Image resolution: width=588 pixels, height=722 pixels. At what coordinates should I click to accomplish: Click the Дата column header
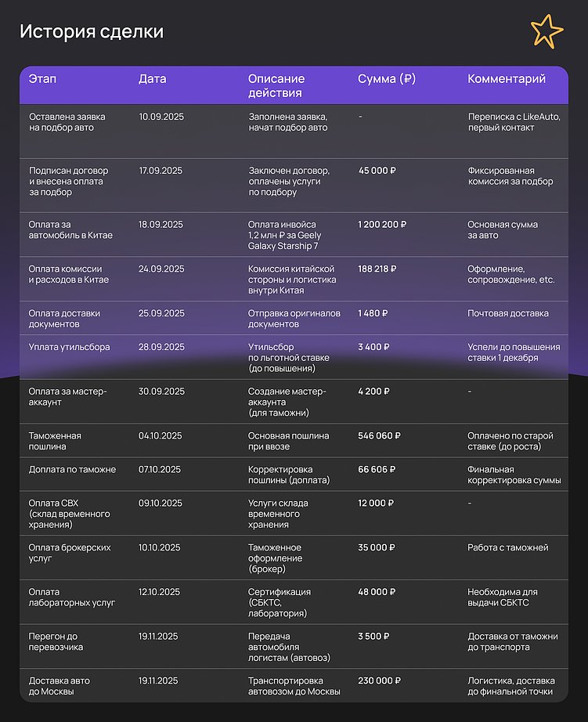click(x=152, y=79)
